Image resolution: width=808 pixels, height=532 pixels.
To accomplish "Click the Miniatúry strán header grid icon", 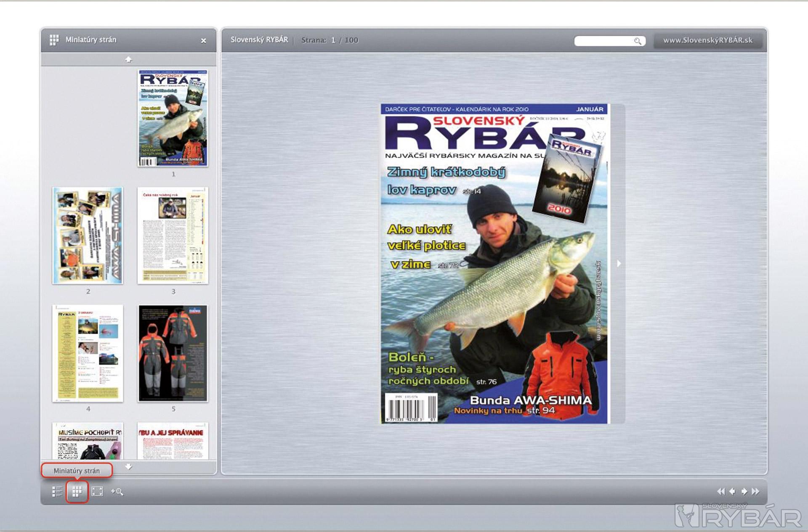I will coord(54,40).
